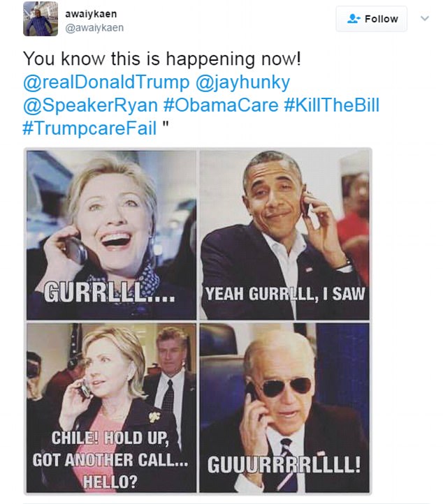This screenshot has width=443, height=504.
Task: Click the add-person icon in Follow button
Action: (x=354, y=19)
